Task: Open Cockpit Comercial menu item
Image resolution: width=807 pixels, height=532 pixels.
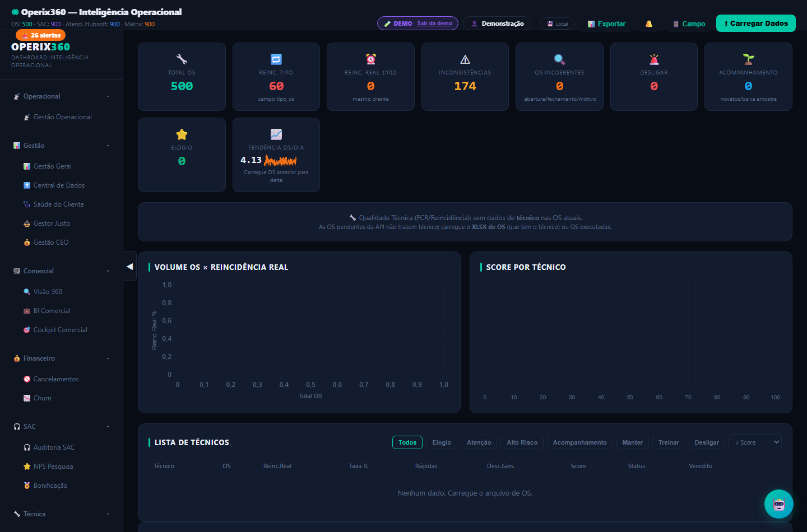Action: pos(60,330)
